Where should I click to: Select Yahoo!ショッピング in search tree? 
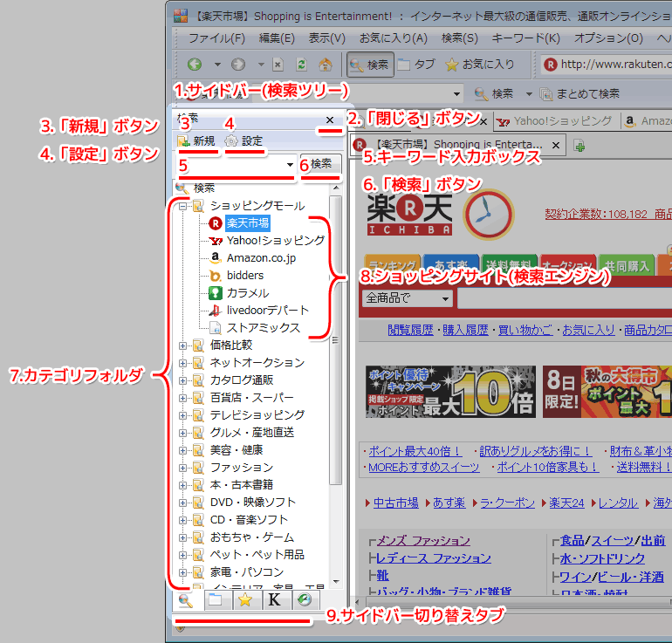276,241
